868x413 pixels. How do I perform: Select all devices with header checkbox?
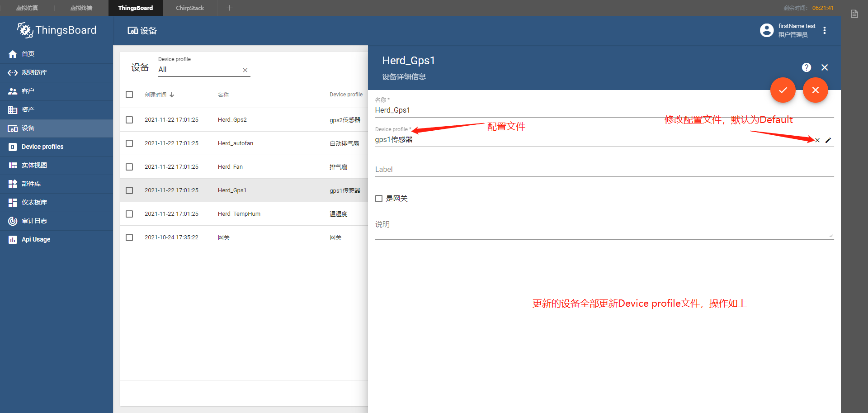click(x=129, y=95)
